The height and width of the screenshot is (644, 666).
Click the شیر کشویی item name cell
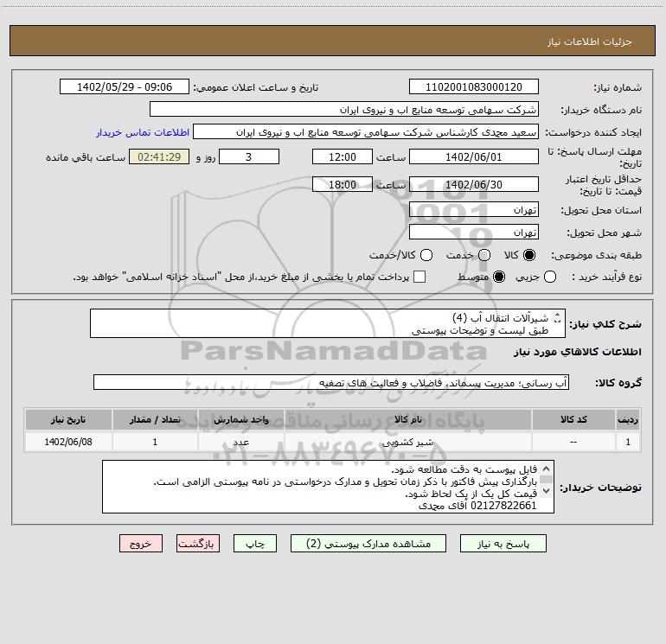pos(407,442)
